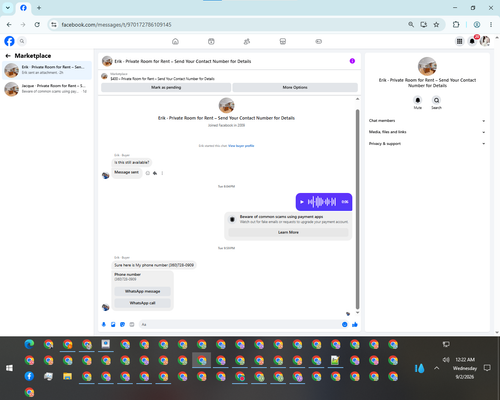Screen dimensions: 500x400
Task: View site information icon in address bar
Action: pyautogui.click(x=54, y=25)
